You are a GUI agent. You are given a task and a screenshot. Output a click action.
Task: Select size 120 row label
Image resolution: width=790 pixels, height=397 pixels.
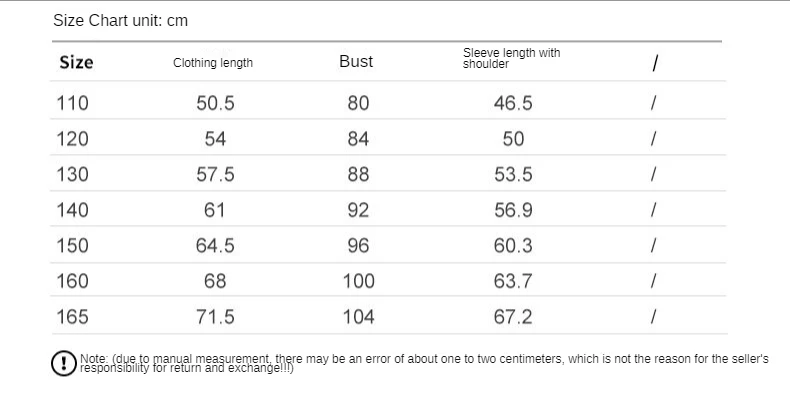coord(73,139)
